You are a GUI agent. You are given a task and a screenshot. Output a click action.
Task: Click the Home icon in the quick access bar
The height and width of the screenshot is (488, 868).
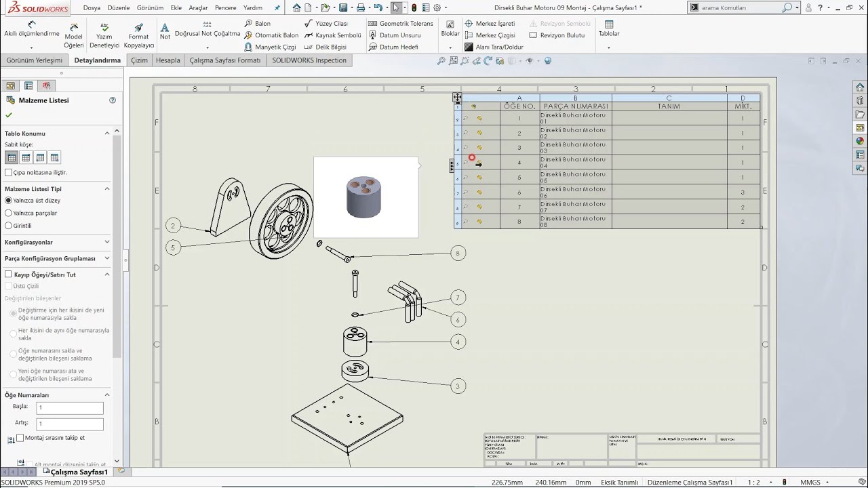click(297, 8)
